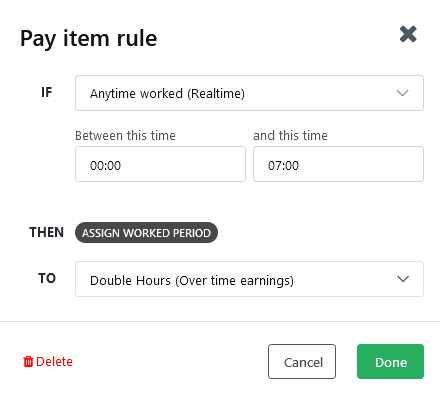Open the Anytime worked (Realtime) dropdown
The height and width of the screenshot is (397, 440).
point(249,93)
